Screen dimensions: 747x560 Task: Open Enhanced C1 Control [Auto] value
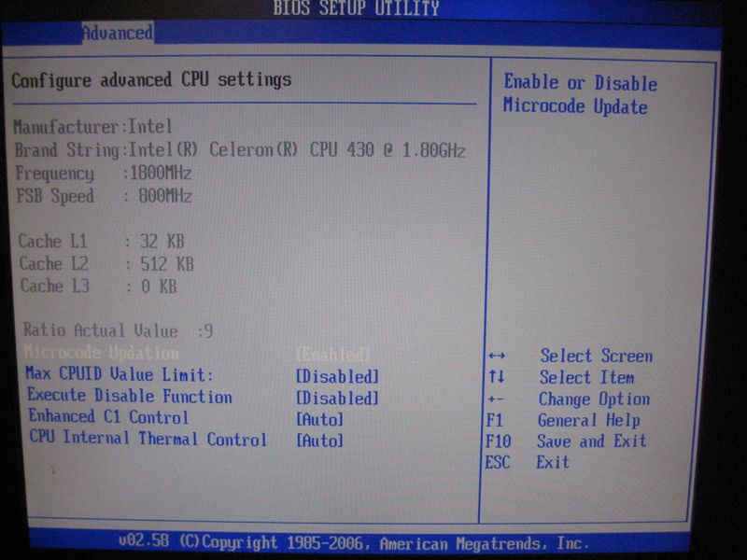(x=319, y=419)
